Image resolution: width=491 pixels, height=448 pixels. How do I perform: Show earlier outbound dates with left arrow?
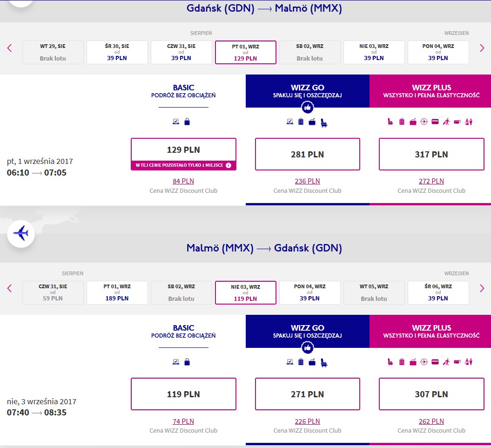(9, 48)
